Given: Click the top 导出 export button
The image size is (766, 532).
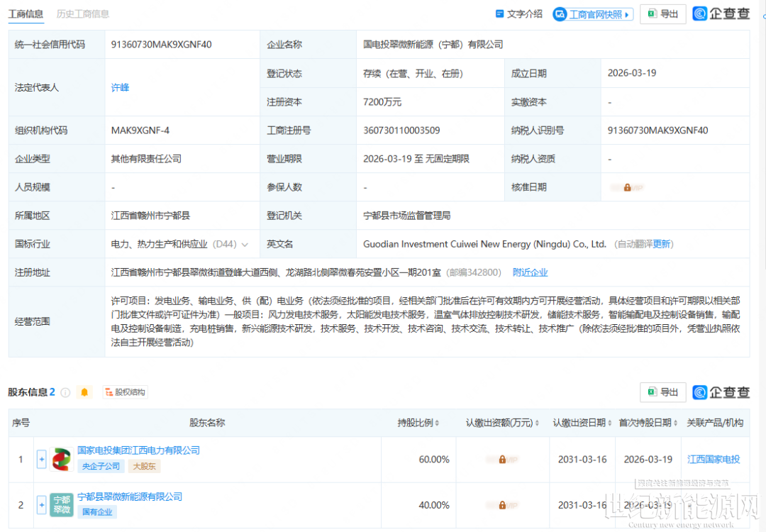Looking at the screenshot, I should click(x=662, y=14).
